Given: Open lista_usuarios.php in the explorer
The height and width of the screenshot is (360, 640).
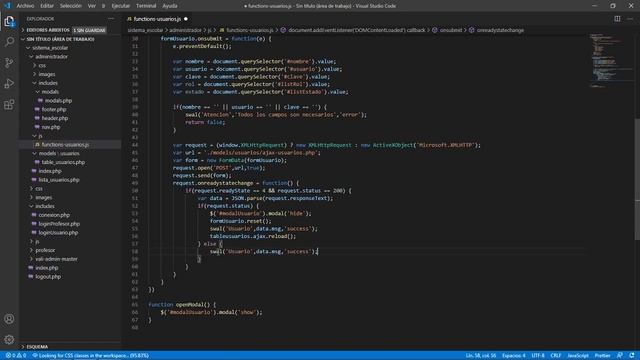Looking at the screenshot, I should point(59,180).
